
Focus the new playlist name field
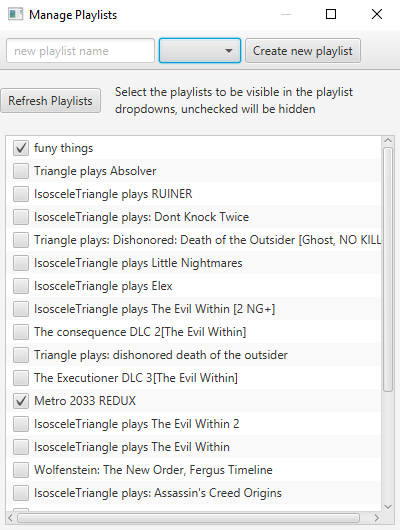coord(80,51)
